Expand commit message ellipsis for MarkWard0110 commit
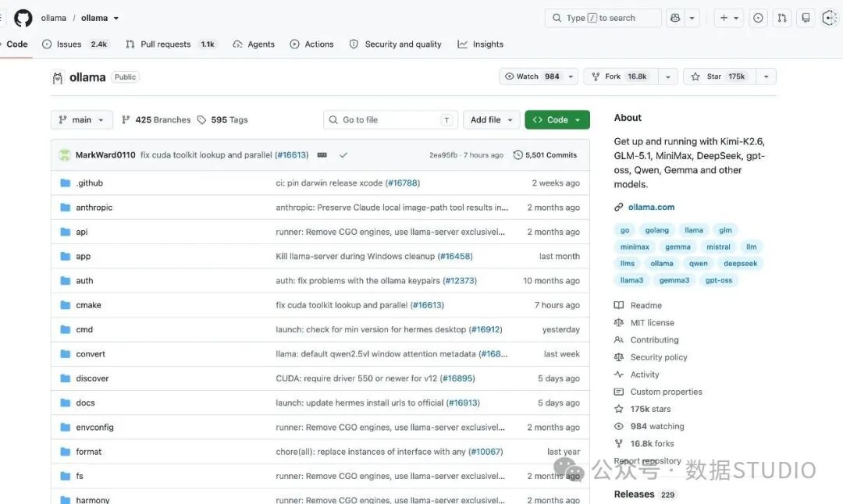This screenshot has height=504, width=843. coord(322,154)
